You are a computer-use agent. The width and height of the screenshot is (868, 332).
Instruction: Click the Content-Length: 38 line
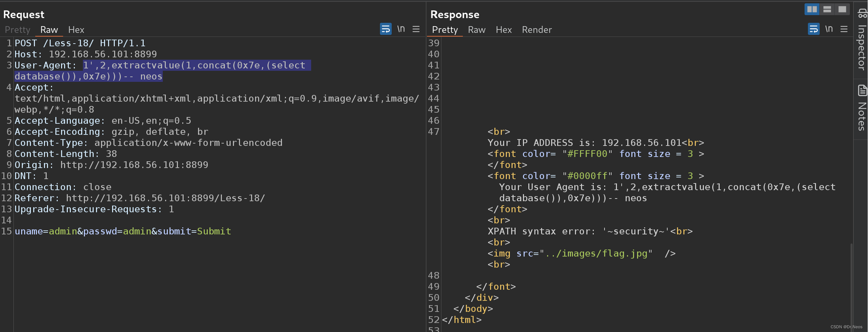coord(66,154)
